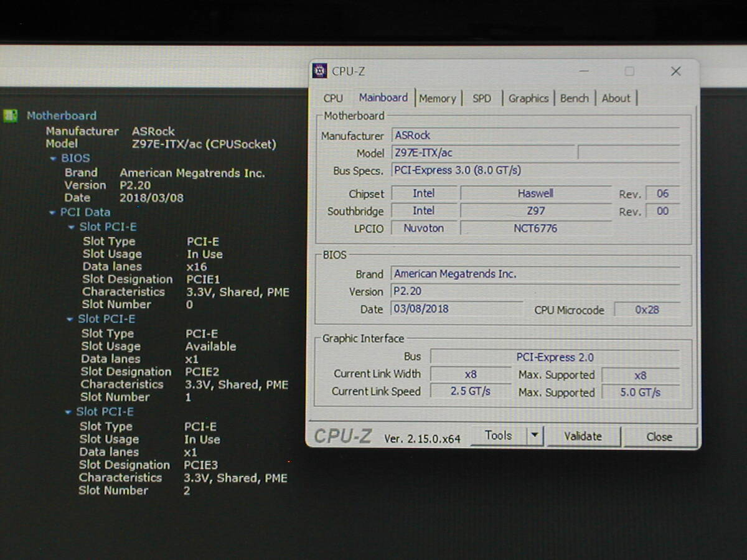Open the Memory tab

click(x=437, y=98)
